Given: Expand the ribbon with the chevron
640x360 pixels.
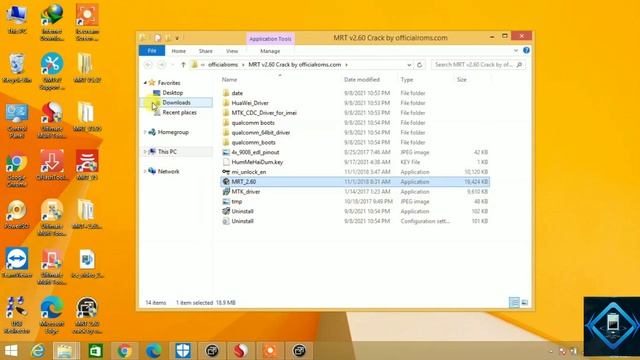Looking at the screenshot, I should (516, 51).
